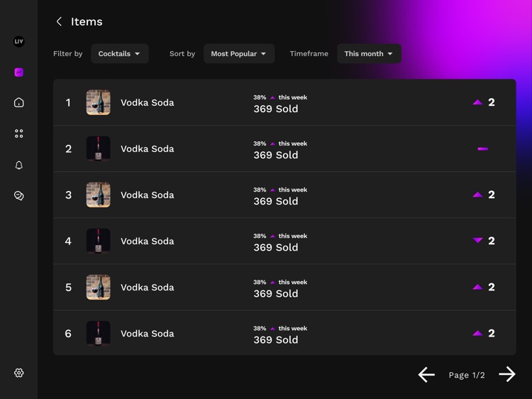Click the rank number 1
The width and height of the screenshot is (532, 399).
coord(68,102)
